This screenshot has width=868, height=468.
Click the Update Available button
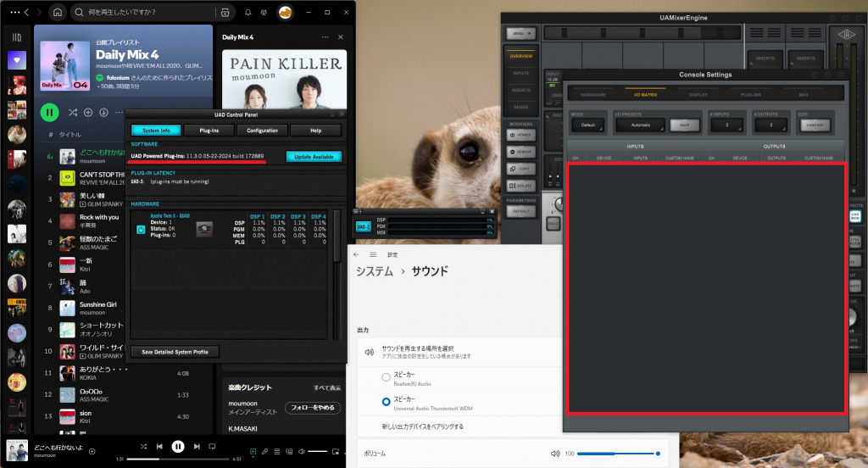[x=314, y=157]
